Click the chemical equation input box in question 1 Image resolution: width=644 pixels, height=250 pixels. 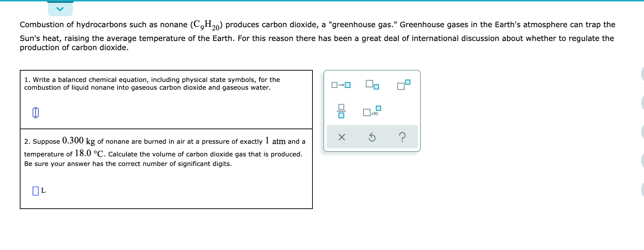click(35, 112)
